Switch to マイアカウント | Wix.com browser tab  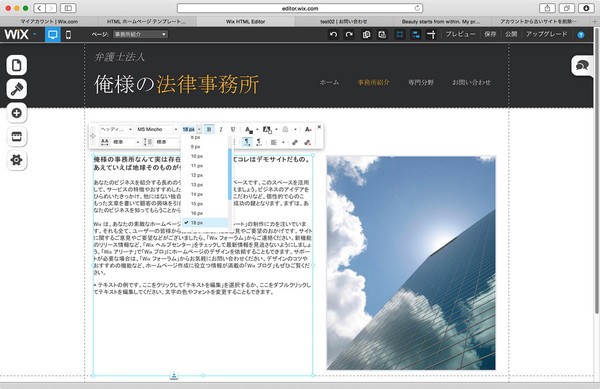point(49,21)
